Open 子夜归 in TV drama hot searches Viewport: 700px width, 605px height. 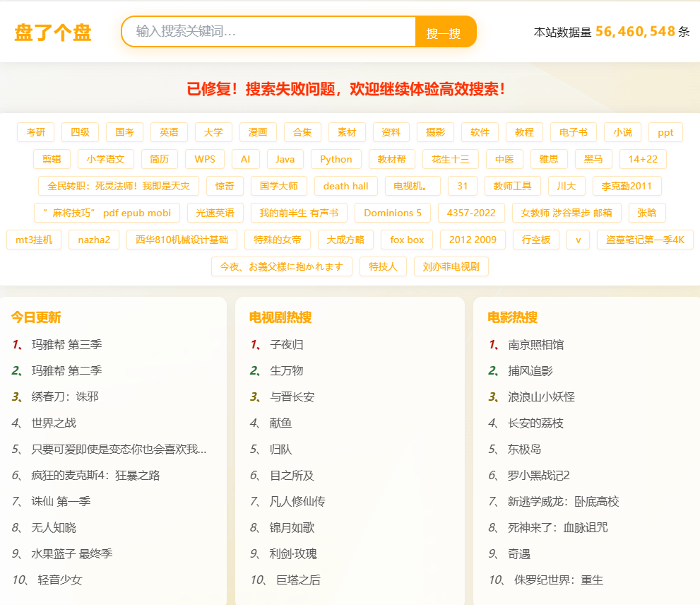(x=289, y=343)
